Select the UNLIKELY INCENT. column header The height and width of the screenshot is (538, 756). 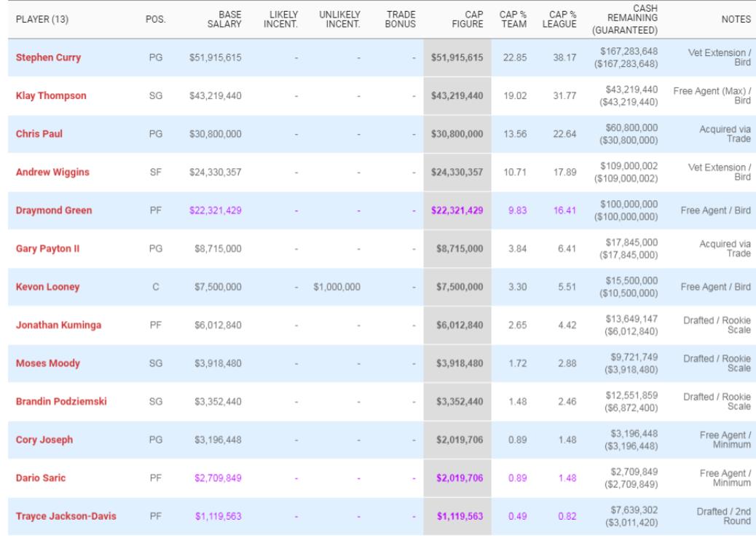339,19
